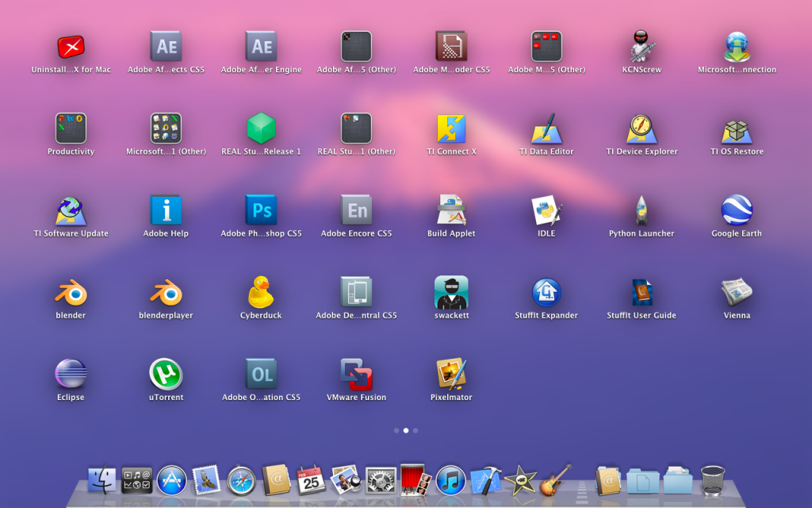The image size is (812, 508).
Task: Open App Store from the Dock
Action: point(171,480)
